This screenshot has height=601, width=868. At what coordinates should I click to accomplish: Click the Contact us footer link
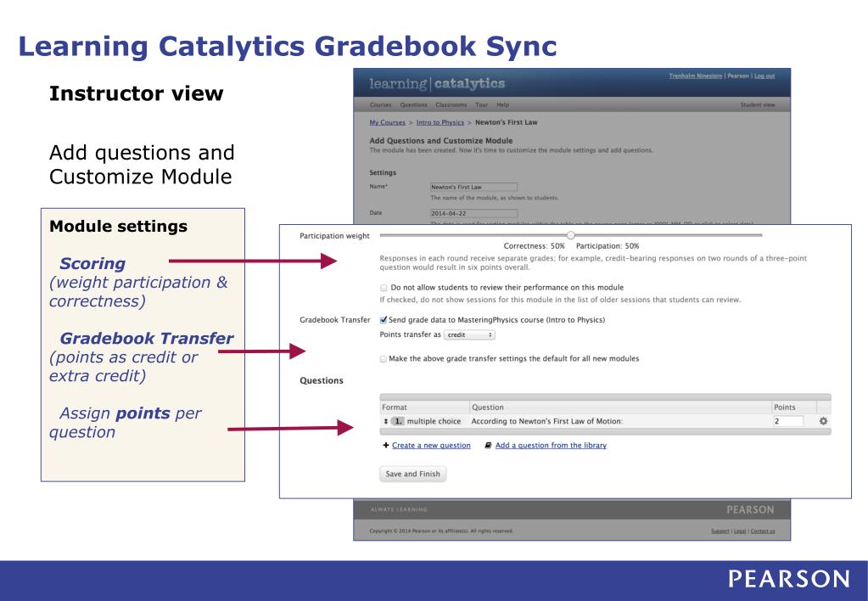(763, 531)
